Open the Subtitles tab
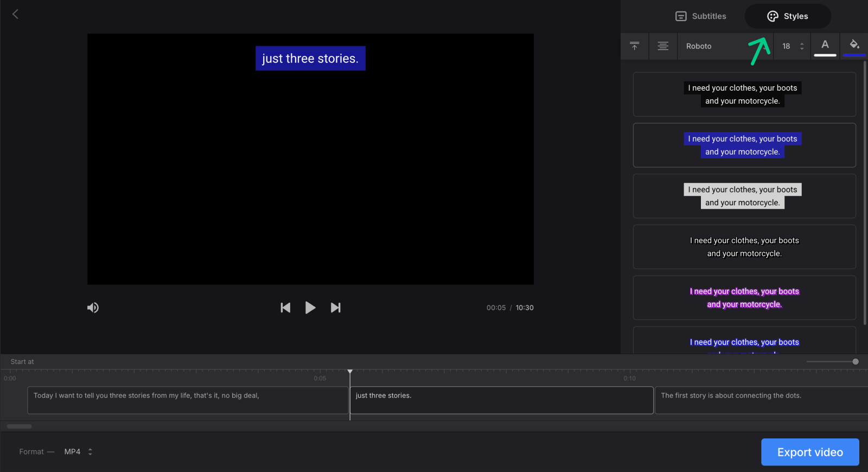Viewport: 868px width, 472px height. tap(700, 16)
